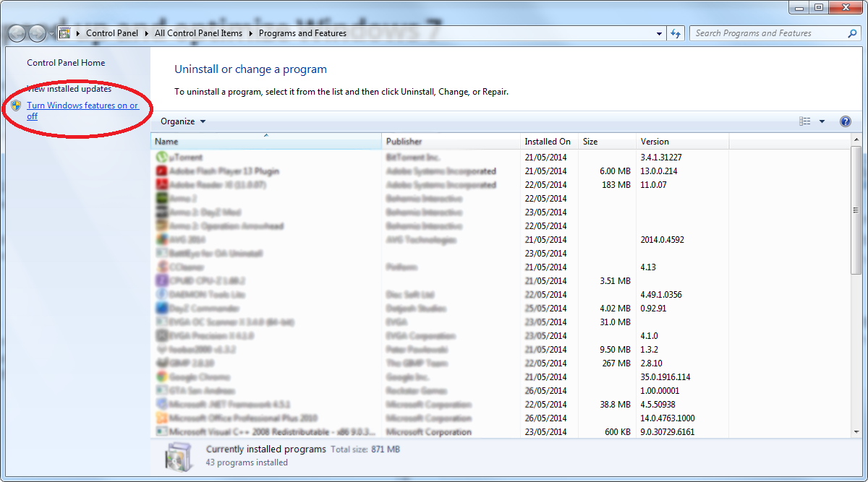The width and height of the screenshot is (868, 482).
Task: Select the version cell 14.0.4763.1000
Action: [668, 418]
